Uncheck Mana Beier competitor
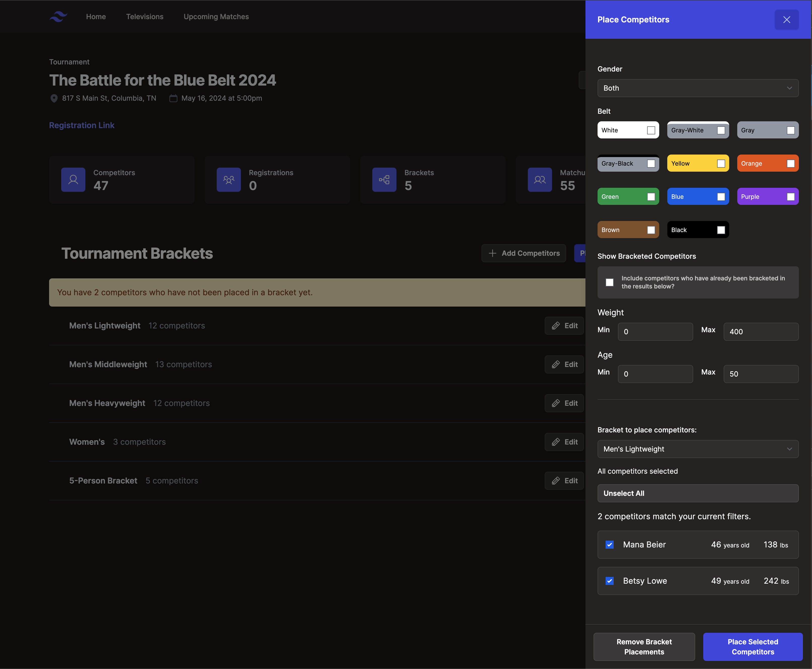The width and height of the screenshot is (812, 669). point(609,544)
